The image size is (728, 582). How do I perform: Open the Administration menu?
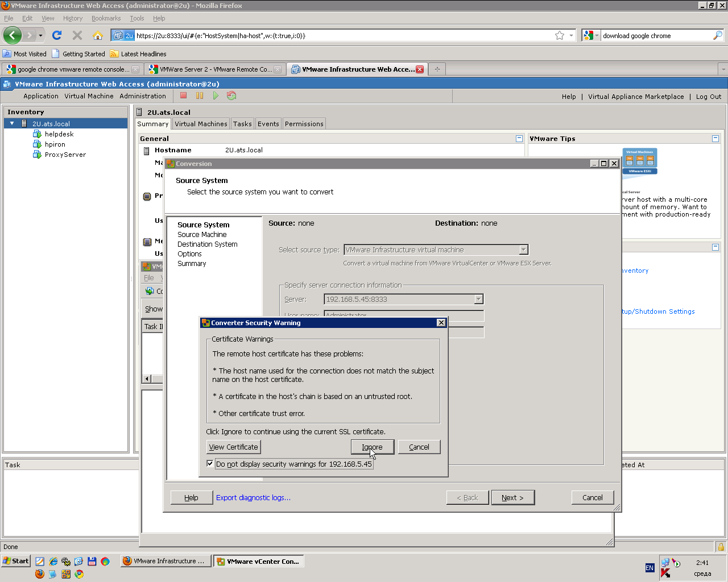143,96
